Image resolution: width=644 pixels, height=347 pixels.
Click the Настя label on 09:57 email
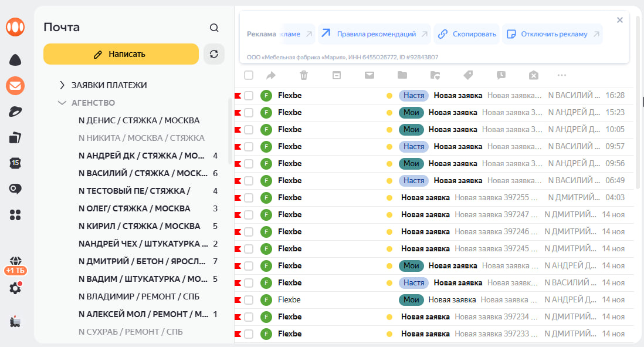pyautogui.click(x=413, y=146)
